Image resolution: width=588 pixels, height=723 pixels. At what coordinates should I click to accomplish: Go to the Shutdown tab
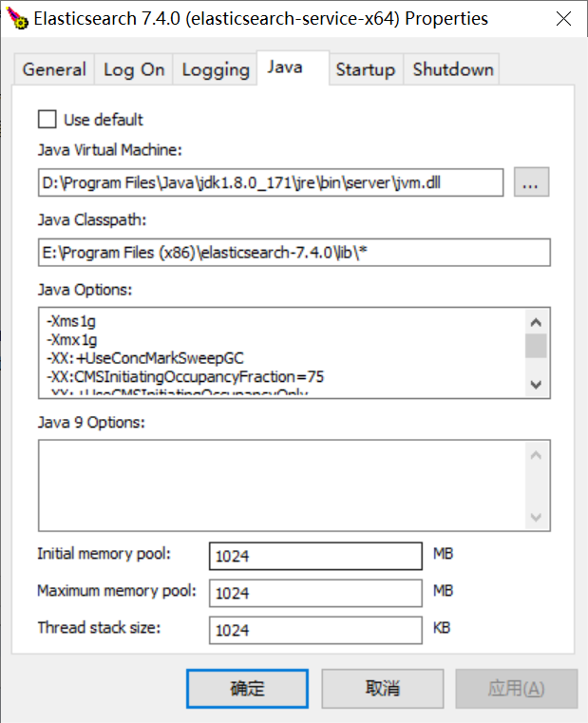(x=453, y=69)
